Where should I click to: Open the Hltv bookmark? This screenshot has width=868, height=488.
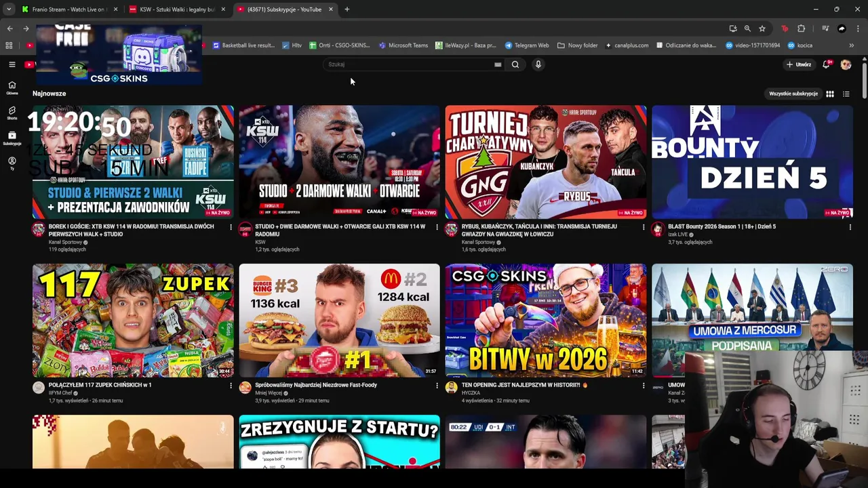[x=292, y=45]
